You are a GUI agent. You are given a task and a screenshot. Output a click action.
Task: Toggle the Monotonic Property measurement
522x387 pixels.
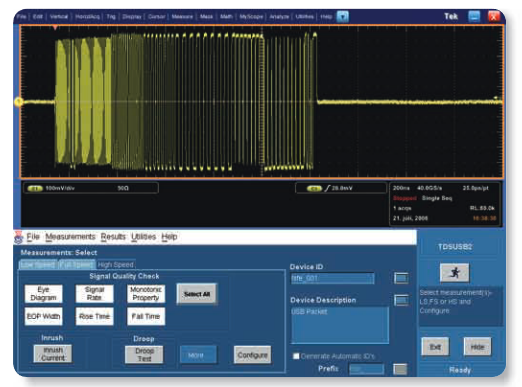(146, 294)
